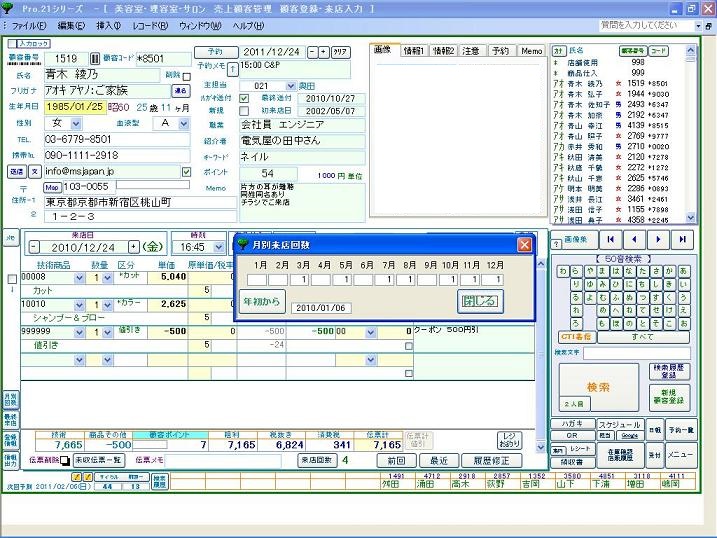Image resolution: width=717 pixels, height=538 pixels.
Task: Click the plus button beside reservation date
Action: (323, 52)
